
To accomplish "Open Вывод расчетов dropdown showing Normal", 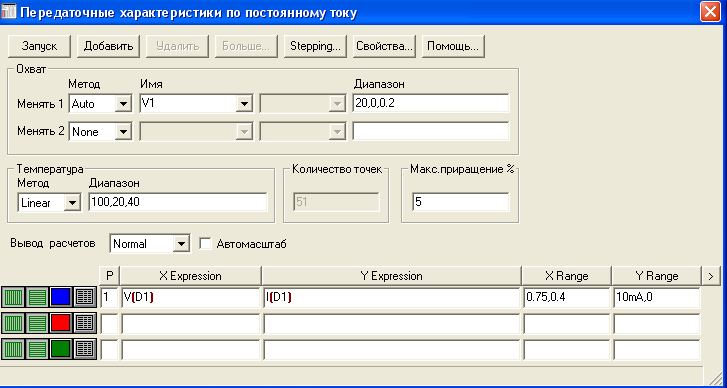I will [x=181, y=244].
